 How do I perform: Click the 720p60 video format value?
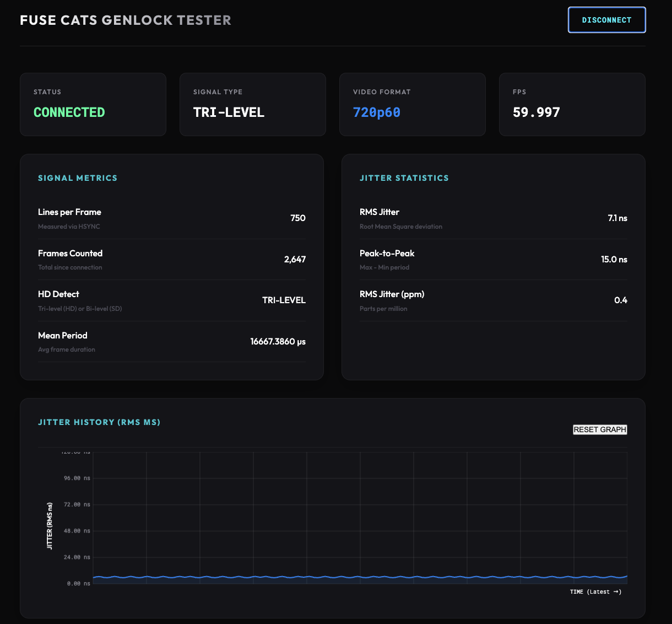pos(376,112)
